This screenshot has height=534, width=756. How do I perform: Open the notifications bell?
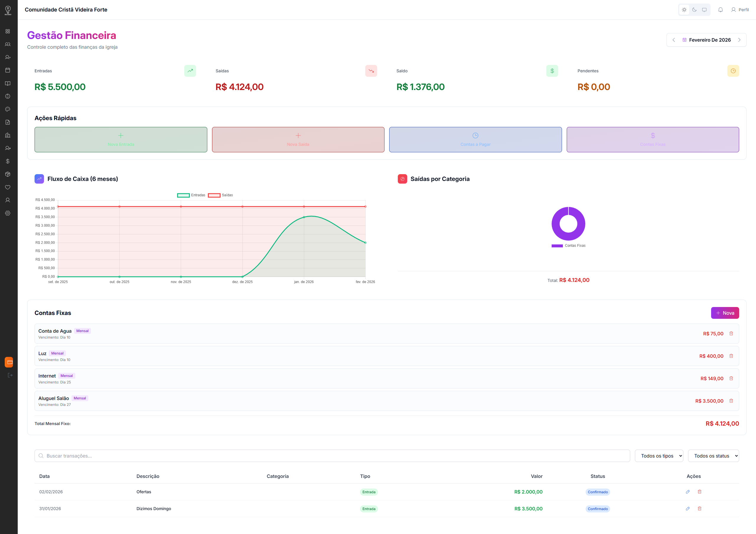click(721, 10)
